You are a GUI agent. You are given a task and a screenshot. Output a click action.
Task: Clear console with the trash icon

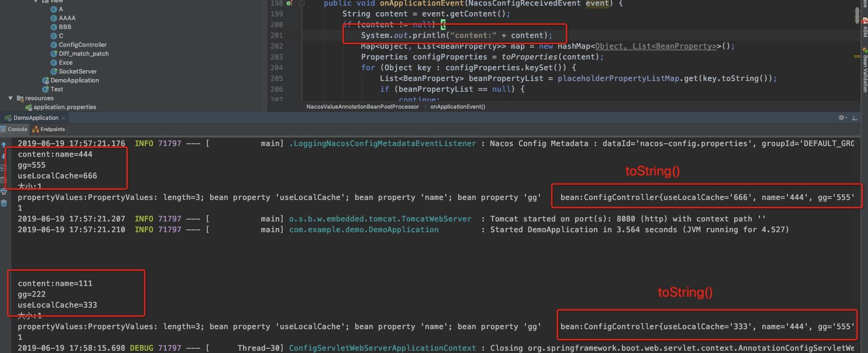pyautogui.click(x=4, y=203)
